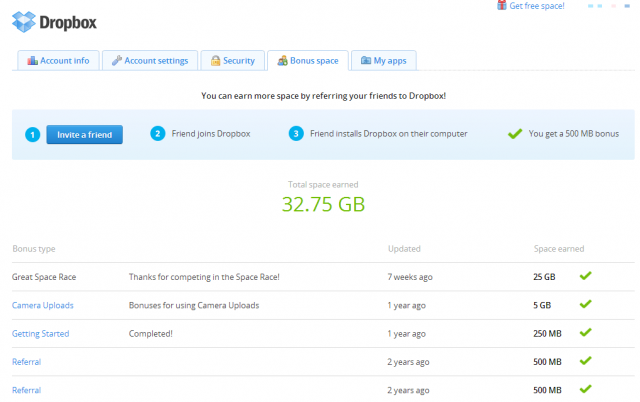Click the checkmark in Camera Uploads row

pyautogui.click(x=585, y=304)
